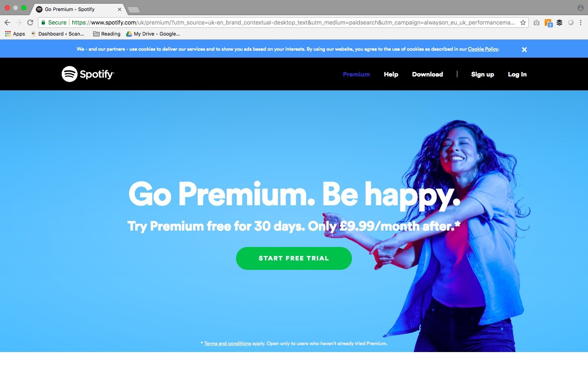The image size is (588, 368).
Task: Open the stacked layers extension icon
Action: coord(559,22)
